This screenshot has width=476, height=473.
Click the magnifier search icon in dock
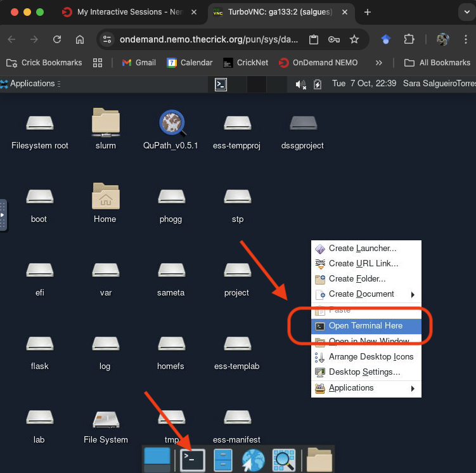[x=283, y=460]
